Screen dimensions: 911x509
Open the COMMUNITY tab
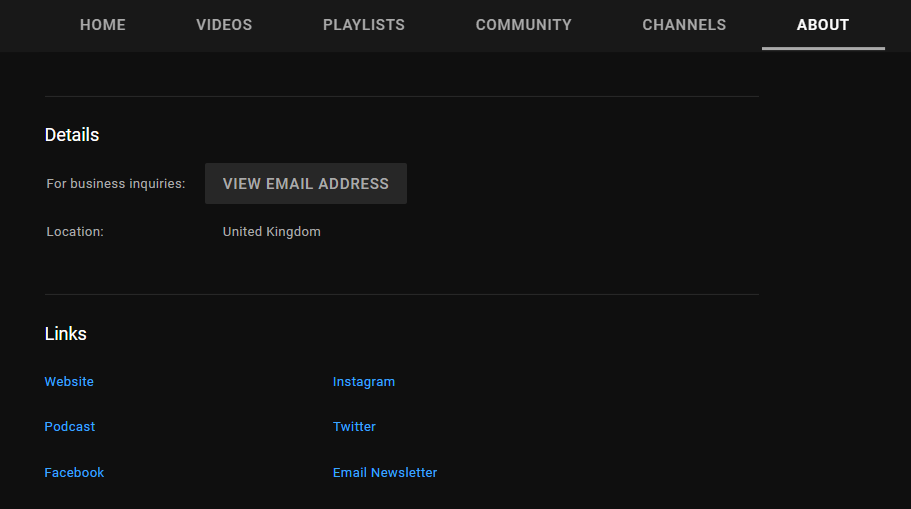[x=523, y=25]
